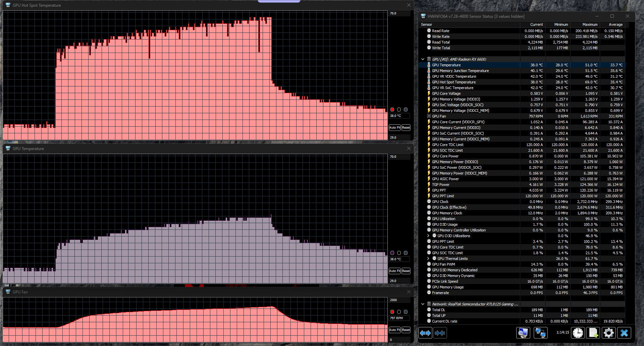Click lightning icon of GPU Core Power row
This screenshot has height=346, width=644.
429,156
